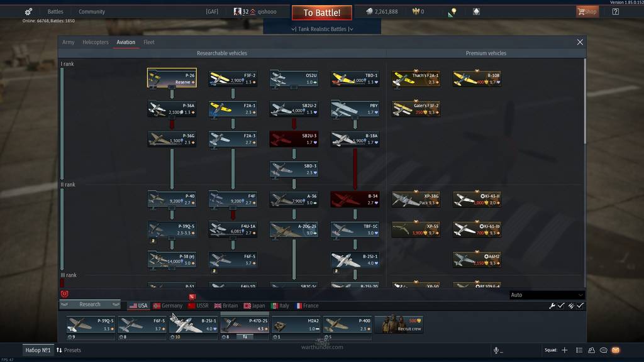
Task: Open messages with the envelope icon
Action: pos(615,350)
